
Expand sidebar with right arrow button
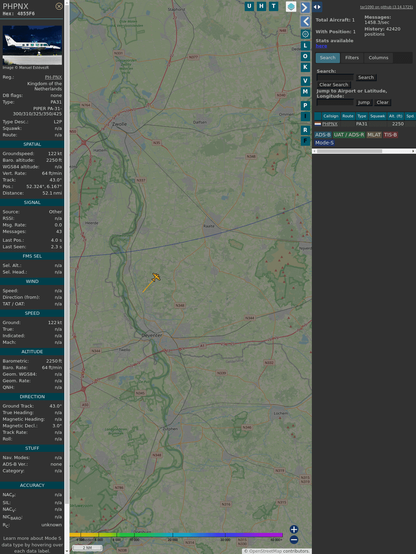click(305, 7)
